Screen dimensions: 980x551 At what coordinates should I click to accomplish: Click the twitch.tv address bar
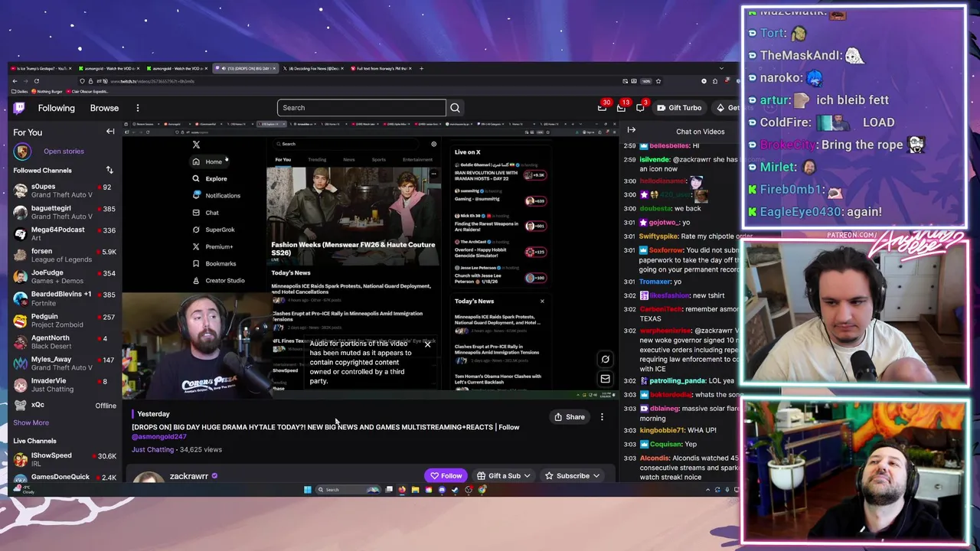pyautogui.click(x=352, y=81)
